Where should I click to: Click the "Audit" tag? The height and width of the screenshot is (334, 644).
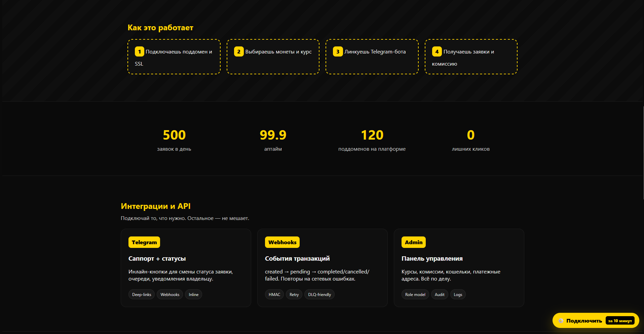pos(440,294)
